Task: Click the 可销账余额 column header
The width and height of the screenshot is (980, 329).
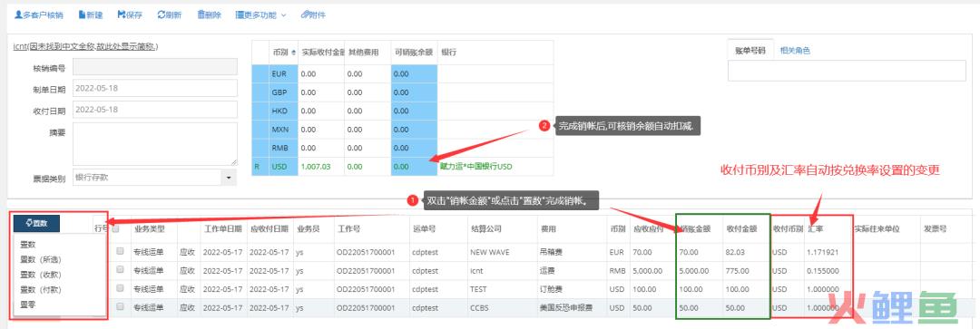Action: point(415,53)
